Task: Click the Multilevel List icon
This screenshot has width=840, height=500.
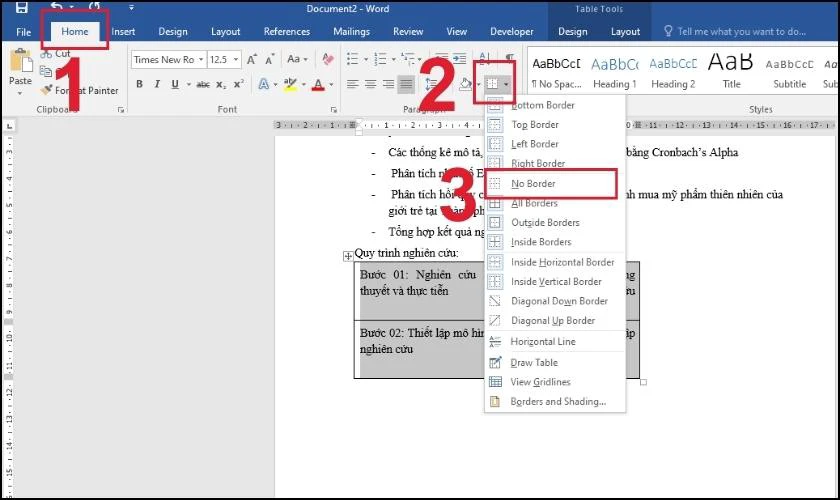Action: (x=408, y=59)
